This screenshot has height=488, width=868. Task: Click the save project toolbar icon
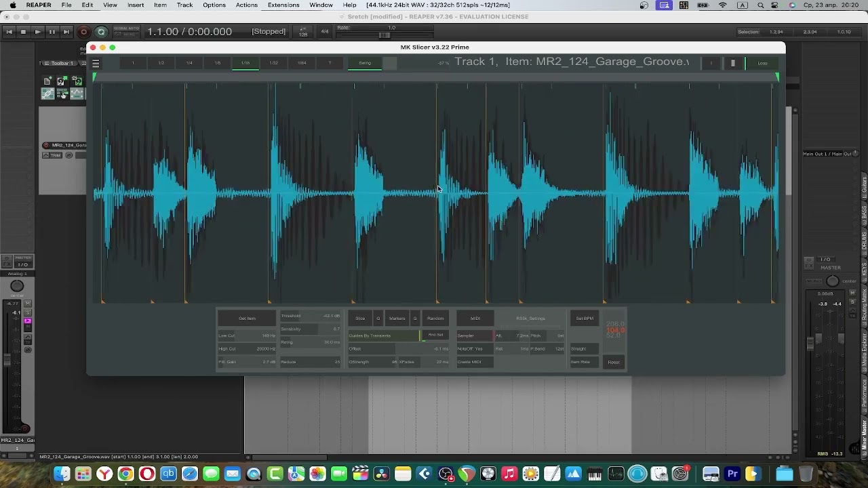(x=77, y=81)
